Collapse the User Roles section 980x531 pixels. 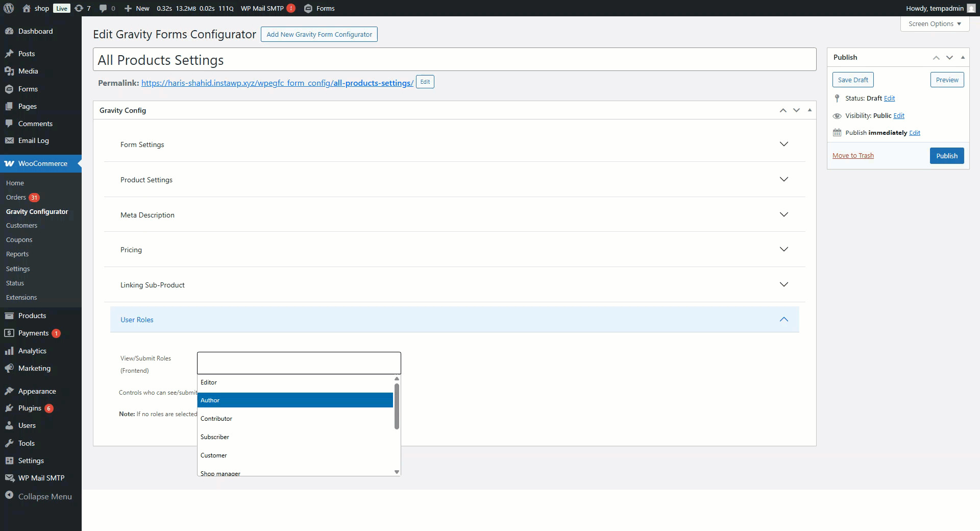783,320
